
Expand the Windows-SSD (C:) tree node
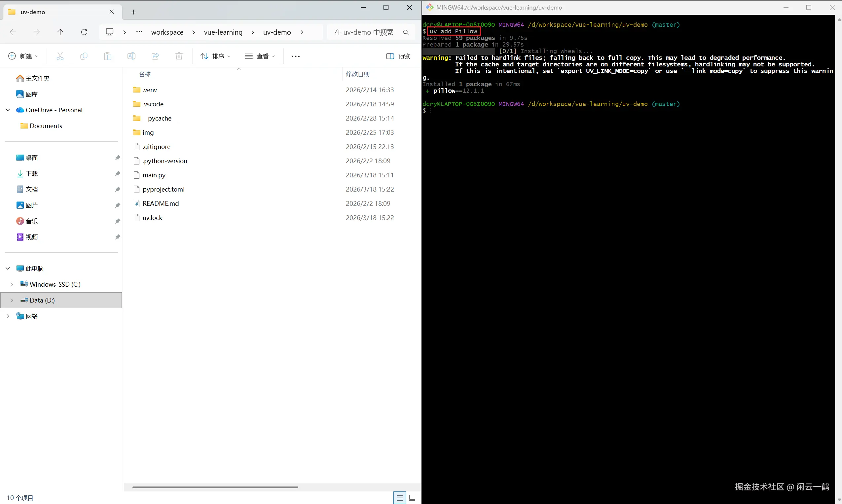click(12, 284)
